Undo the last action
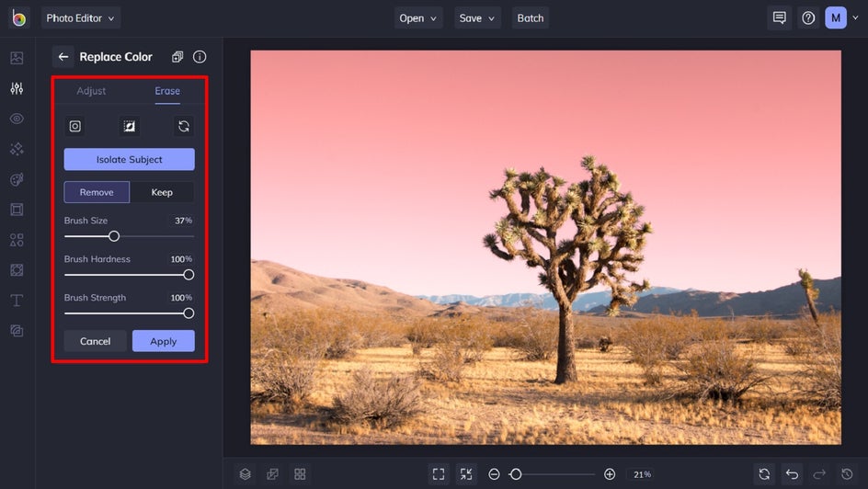 (792, 474)
